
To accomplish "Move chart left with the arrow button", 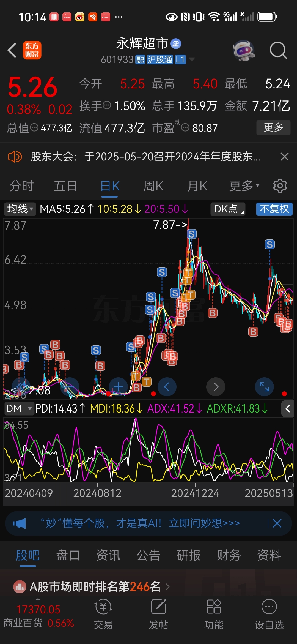I will pyautogui.click(x=167, y=387).
